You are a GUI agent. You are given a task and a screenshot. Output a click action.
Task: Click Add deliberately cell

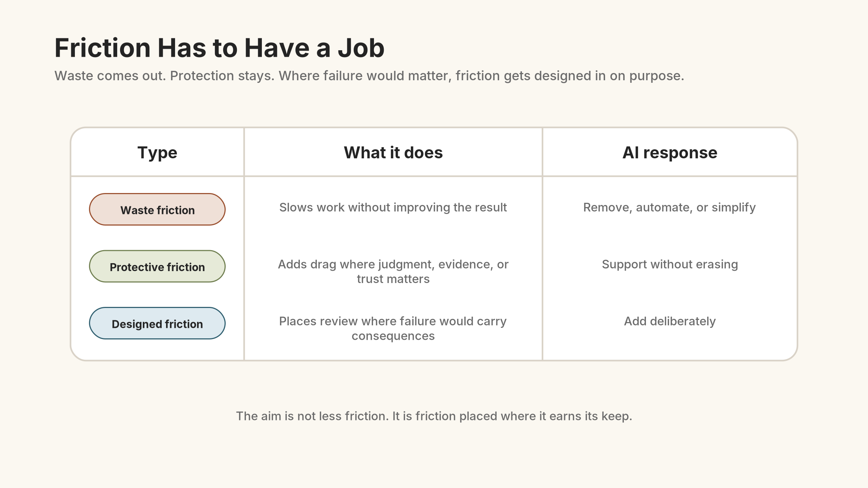tap(670, 321)
